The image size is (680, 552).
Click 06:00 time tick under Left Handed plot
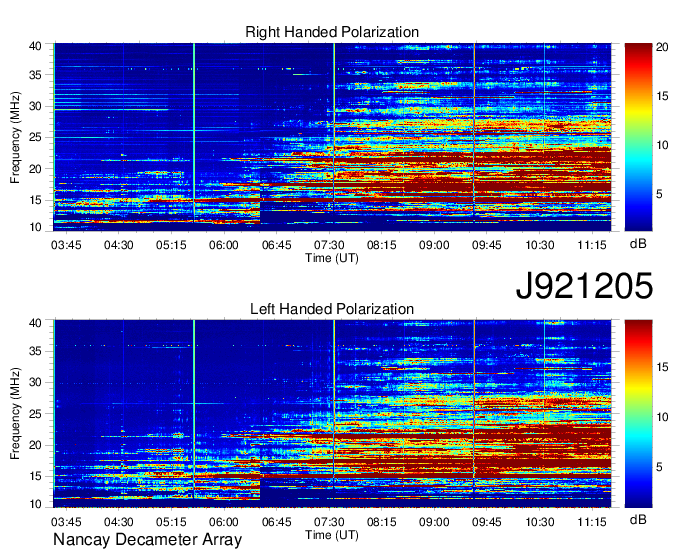224,522
